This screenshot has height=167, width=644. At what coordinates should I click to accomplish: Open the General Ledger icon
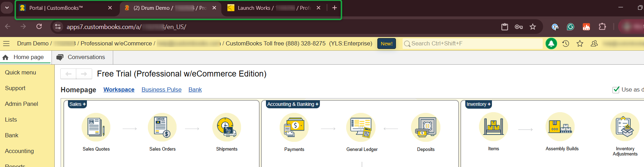point(362,128)
